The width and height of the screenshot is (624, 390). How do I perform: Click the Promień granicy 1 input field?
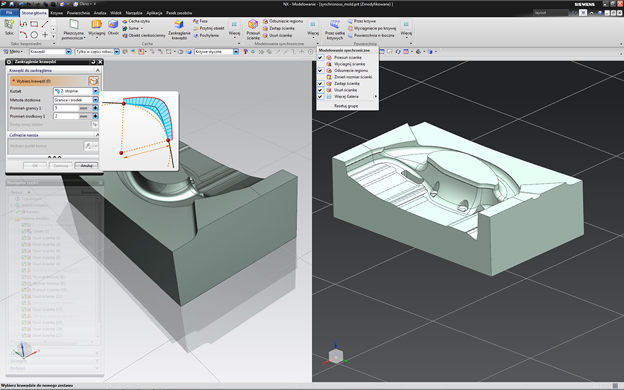[66, 108]
